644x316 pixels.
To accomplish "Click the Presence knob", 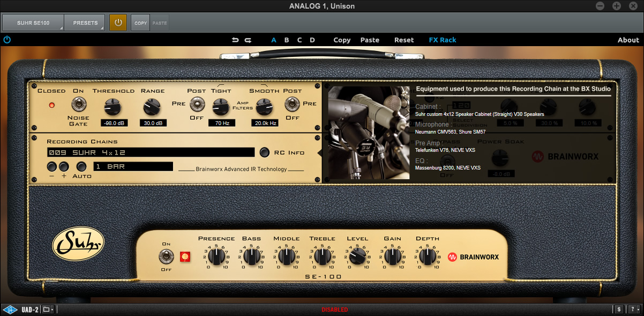I will tap(216, 257).
